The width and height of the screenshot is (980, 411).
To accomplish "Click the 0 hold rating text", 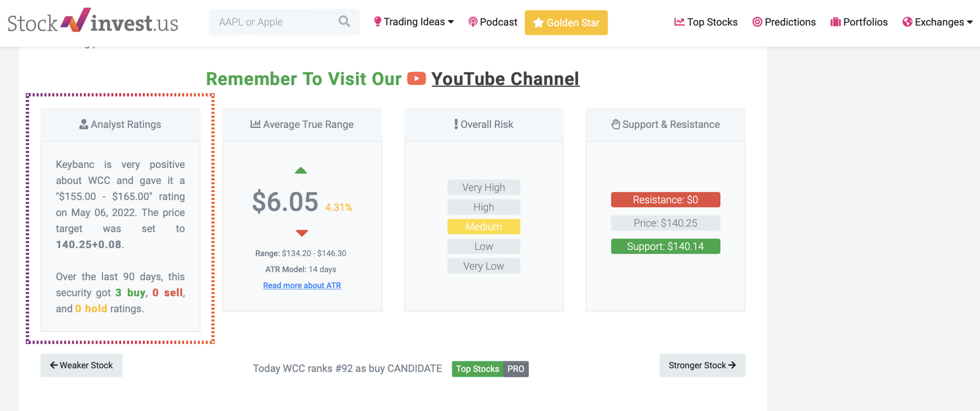I will tap(91, 309).
